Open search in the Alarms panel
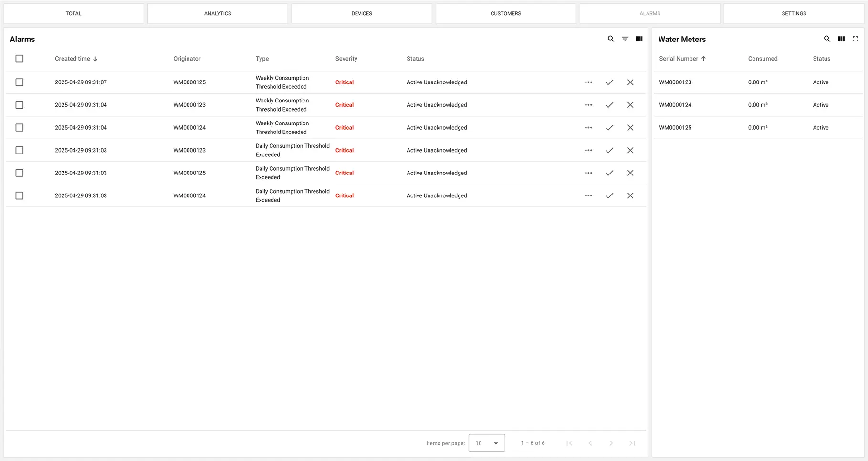The image size is (868, 461). [611, 39]
